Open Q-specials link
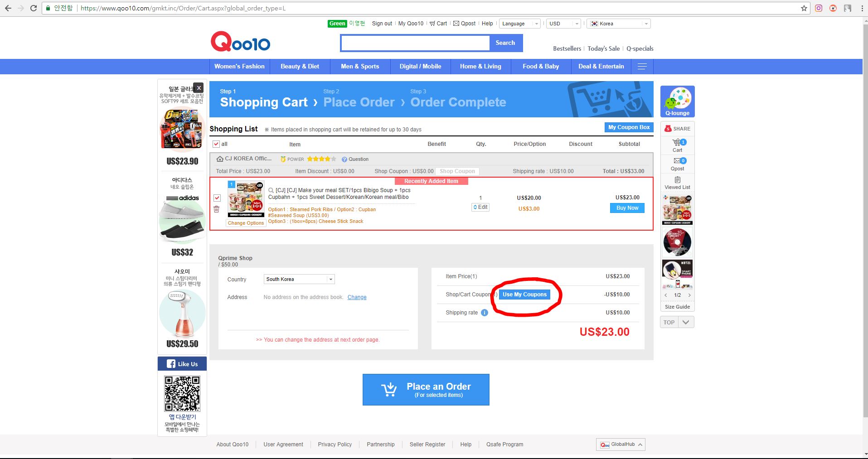 pos(640,48)
